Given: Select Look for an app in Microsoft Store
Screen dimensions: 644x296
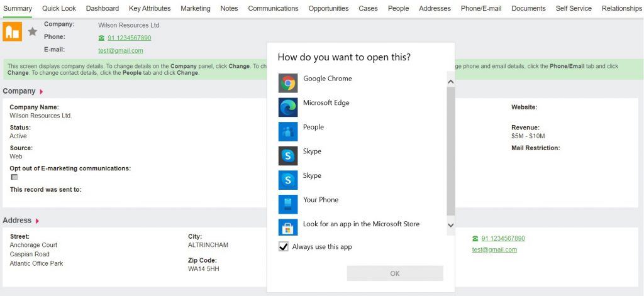Looking at the screenshot, I should tap(362, 224).
